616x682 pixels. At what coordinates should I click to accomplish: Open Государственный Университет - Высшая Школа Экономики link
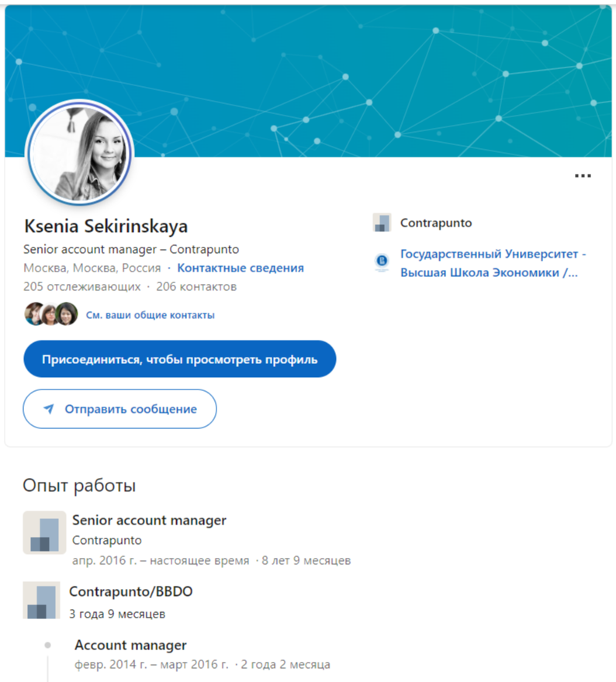click(x=493, y=263)
